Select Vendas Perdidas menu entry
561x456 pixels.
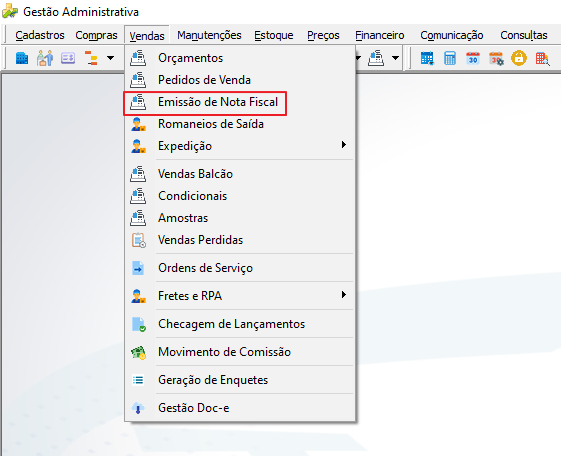point(240,240)
